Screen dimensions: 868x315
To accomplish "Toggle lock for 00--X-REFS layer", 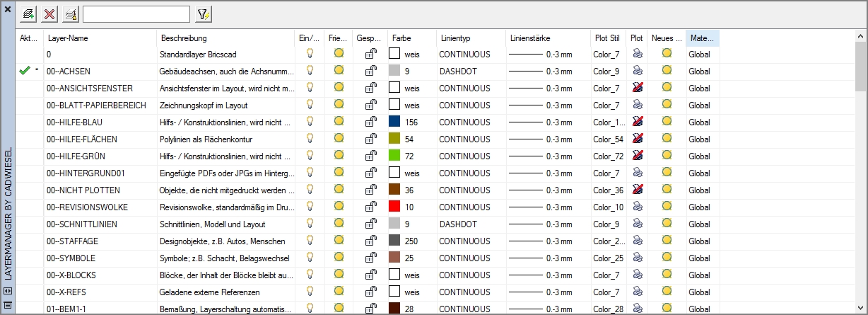I will 370,292.
